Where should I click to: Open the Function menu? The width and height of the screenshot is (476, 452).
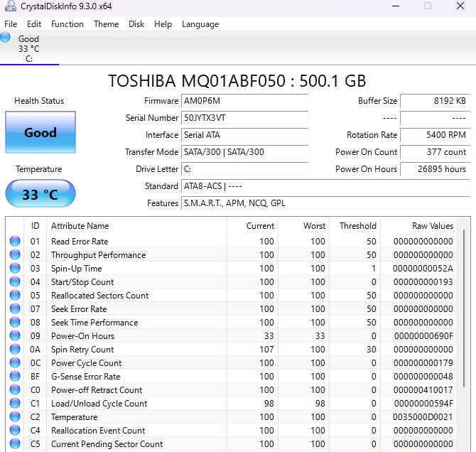[x=67, y=24]
